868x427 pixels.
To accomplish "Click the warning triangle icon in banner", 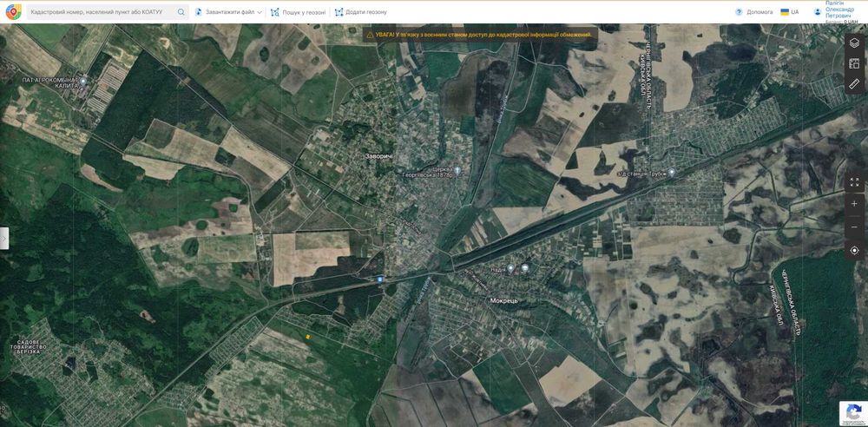I will pos(370,35).
